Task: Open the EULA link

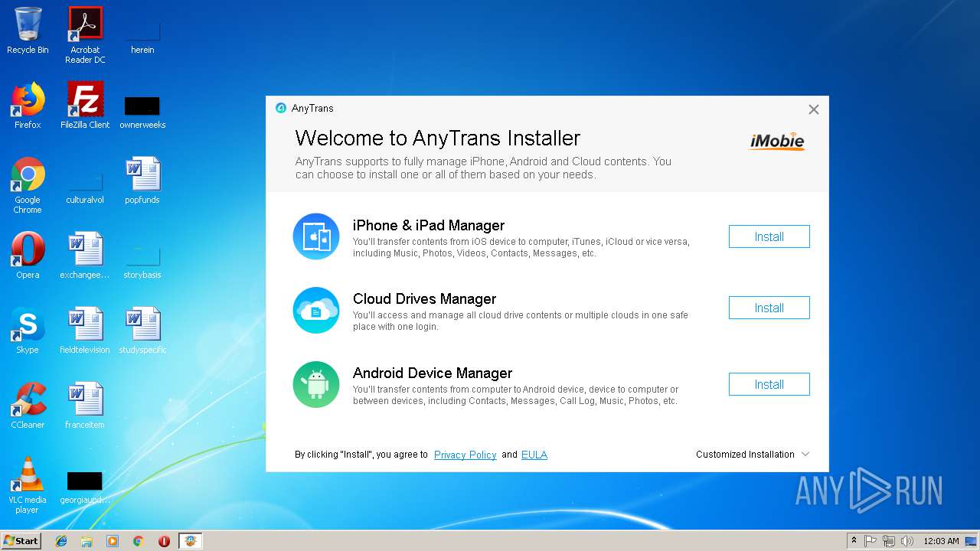Action: pos(534,455)
